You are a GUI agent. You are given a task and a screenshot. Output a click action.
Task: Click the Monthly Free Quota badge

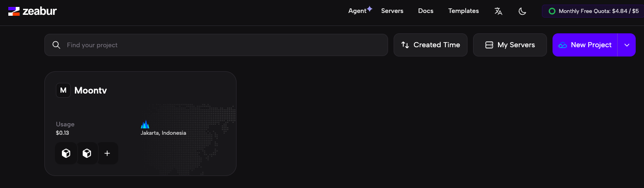[593, 11]
